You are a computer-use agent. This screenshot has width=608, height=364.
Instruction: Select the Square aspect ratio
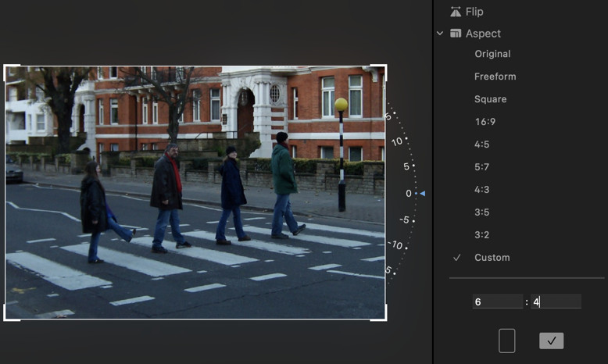click(x=490, y=99)
